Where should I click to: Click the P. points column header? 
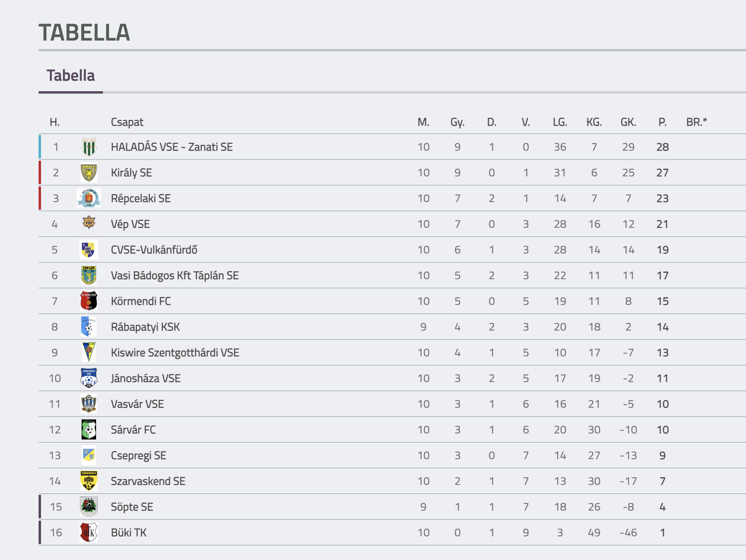pos(662,122)
